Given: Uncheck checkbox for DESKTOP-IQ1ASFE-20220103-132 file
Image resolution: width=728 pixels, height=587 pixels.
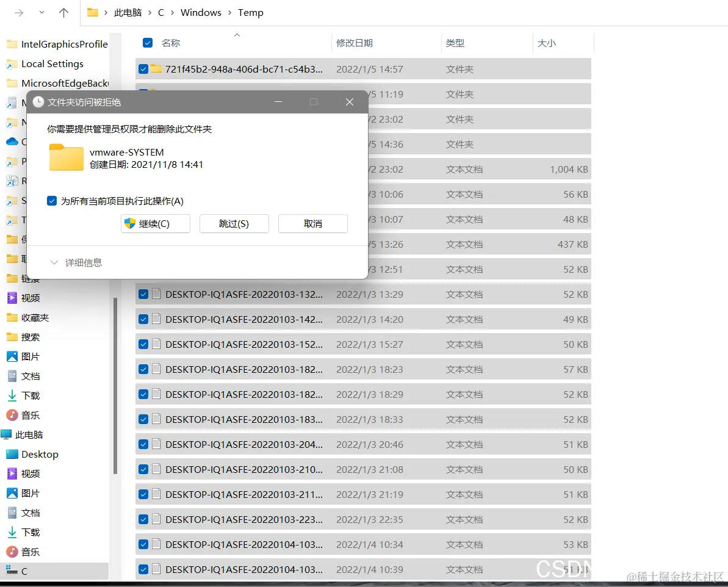Looking at the screenshot, I should coord(143,294).
